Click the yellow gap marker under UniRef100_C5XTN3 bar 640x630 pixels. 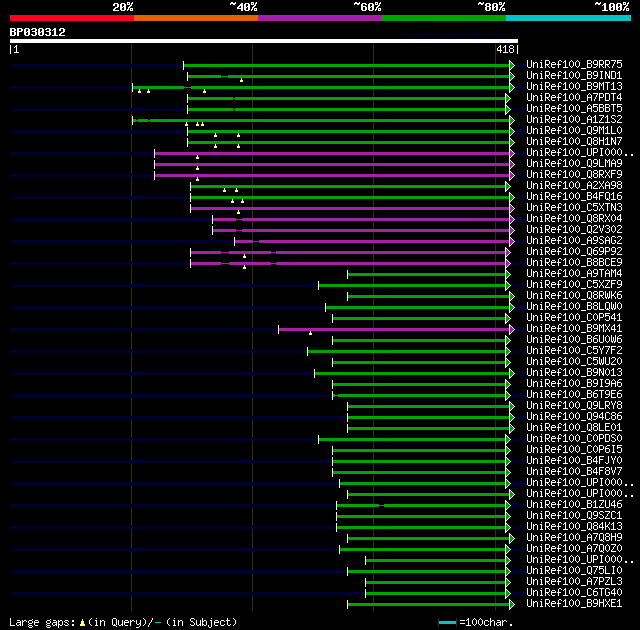tap(239, 212)
